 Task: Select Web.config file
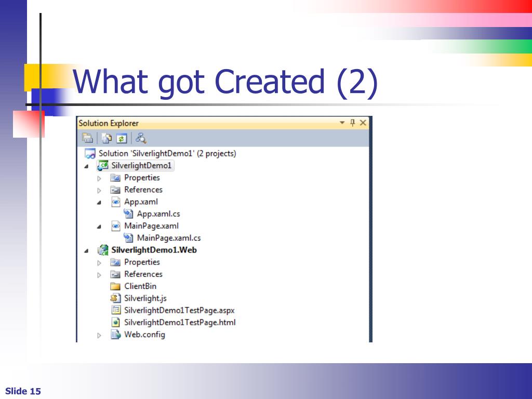click(144, 335)
